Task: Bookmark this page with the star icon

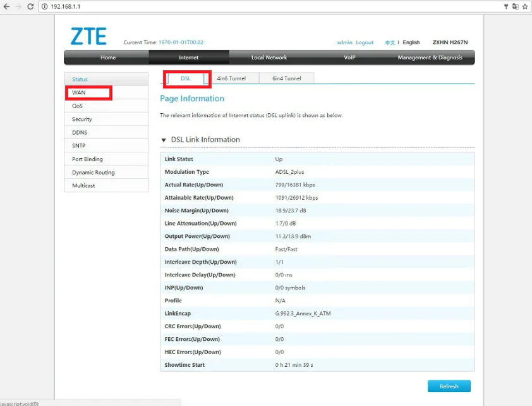Action: 525,6
